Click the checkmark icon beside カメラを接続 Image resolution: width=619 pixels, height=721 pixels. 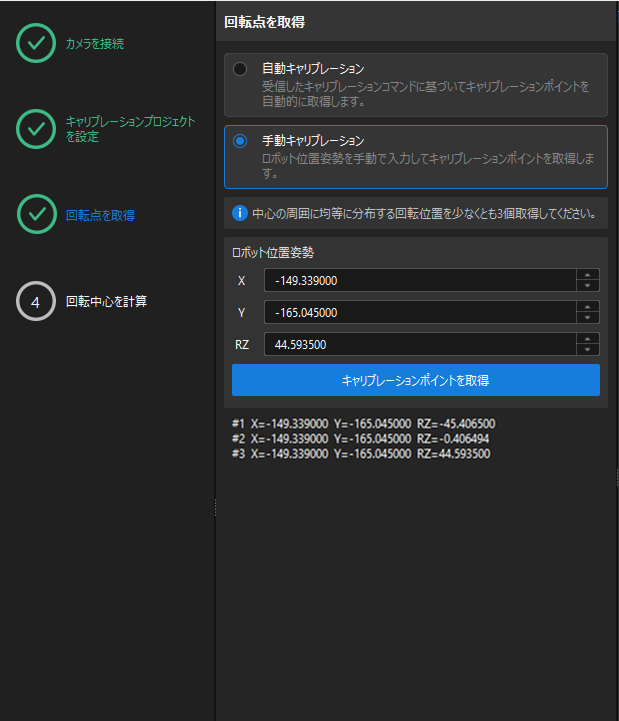(x=36, y=43)
